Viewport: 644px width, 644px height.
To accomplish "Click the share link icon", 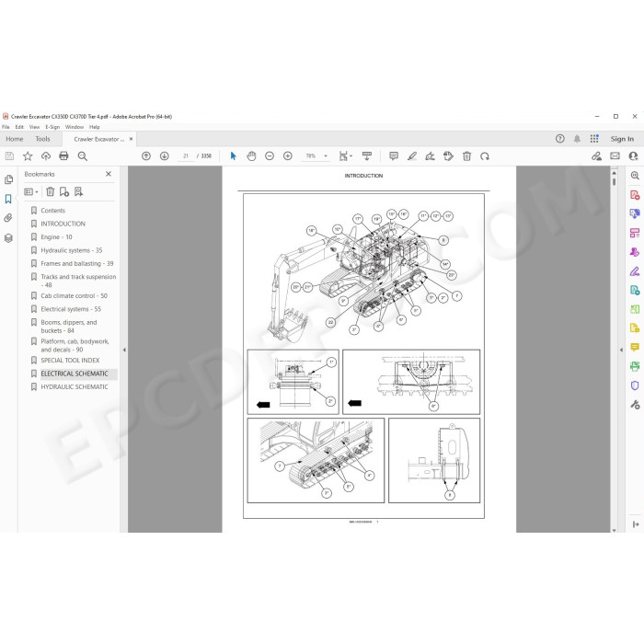I will [x=596, y=156].
